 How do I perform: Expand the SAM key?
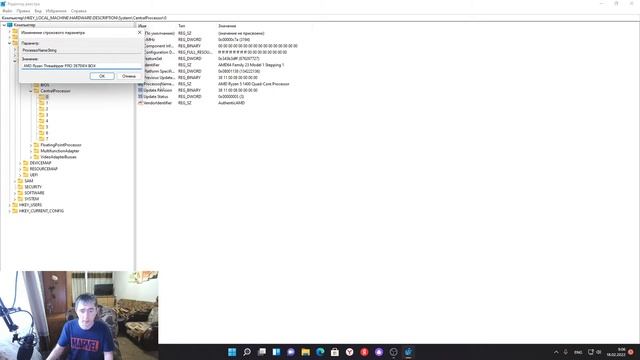15,181
